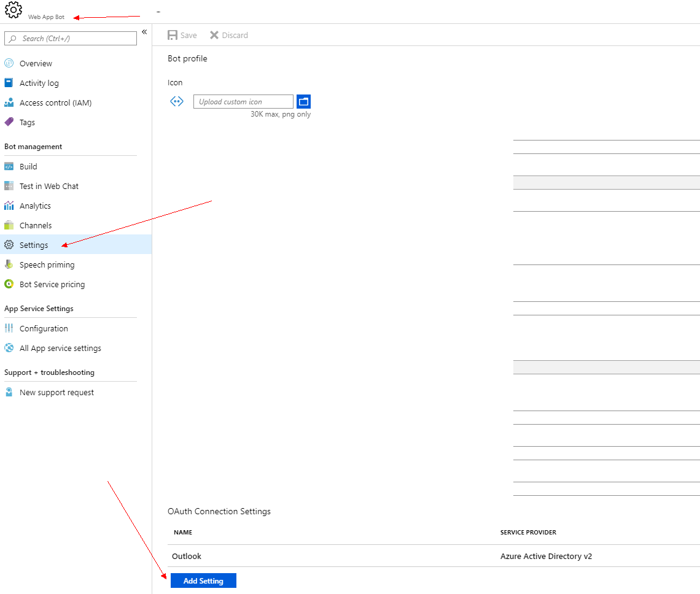
Task: Focus the Search (Ctrl+/) field
Action: pyautogui.click(x=71, y=39)
